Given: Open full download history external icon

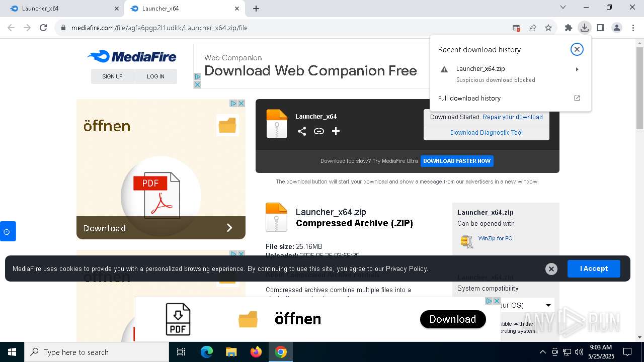Looking at the screenshot, I should pyautogui.click(x=577, y=98).
